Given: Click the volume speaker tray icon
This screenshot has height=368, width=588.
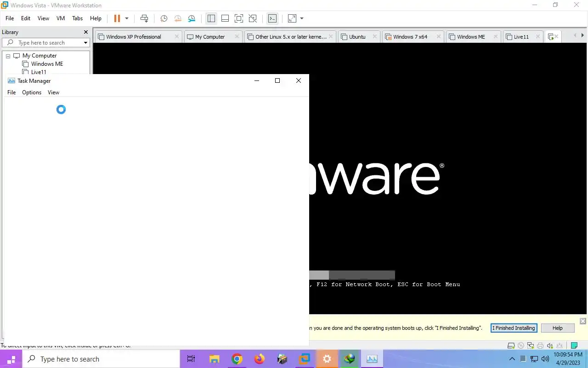Looking at the screenshot, I should (545, 359).
